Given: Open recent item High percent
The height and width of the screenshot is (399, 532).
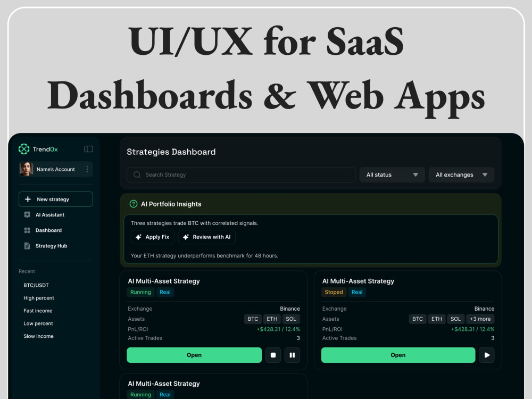Looking at the screenshot, I should click(x=39, y=298).
